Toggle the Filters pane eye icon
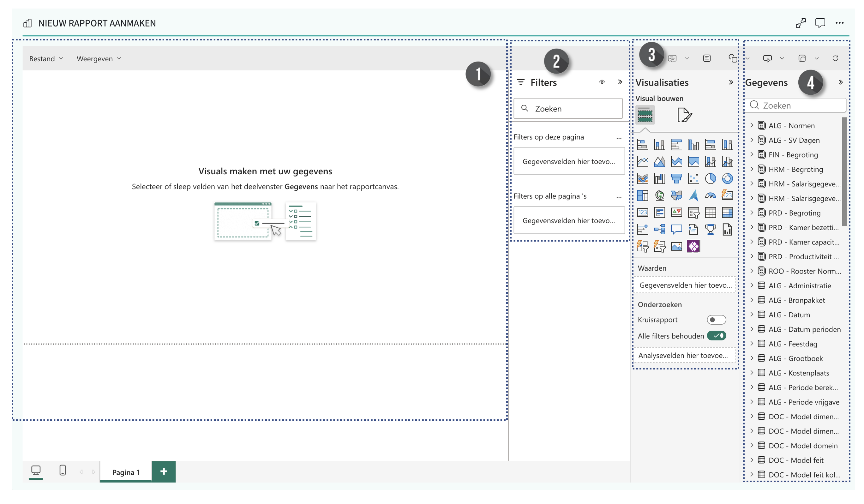This screenshot has width=864, height=504. (x=602, y=82)
